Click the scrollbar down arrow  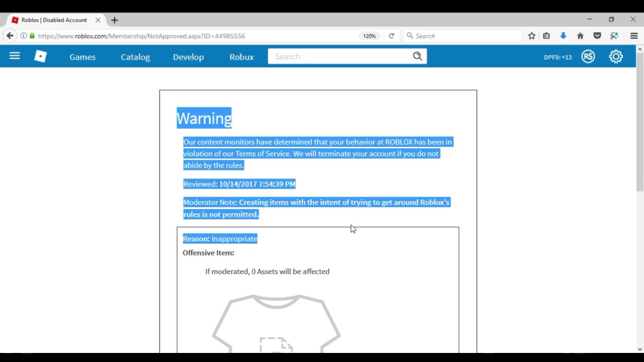click(640, 349)
